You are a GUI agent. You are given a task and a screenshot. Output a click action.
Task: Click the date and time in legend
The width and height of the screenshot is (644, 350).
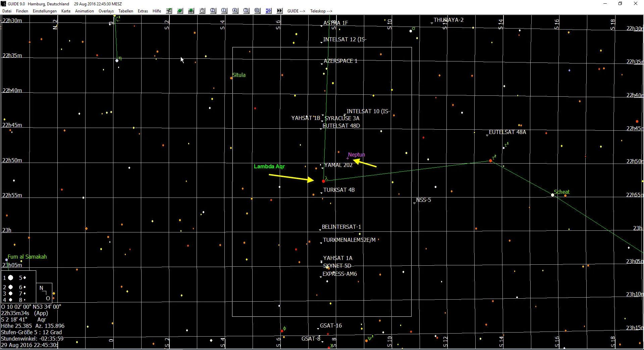tap(29, 345)
